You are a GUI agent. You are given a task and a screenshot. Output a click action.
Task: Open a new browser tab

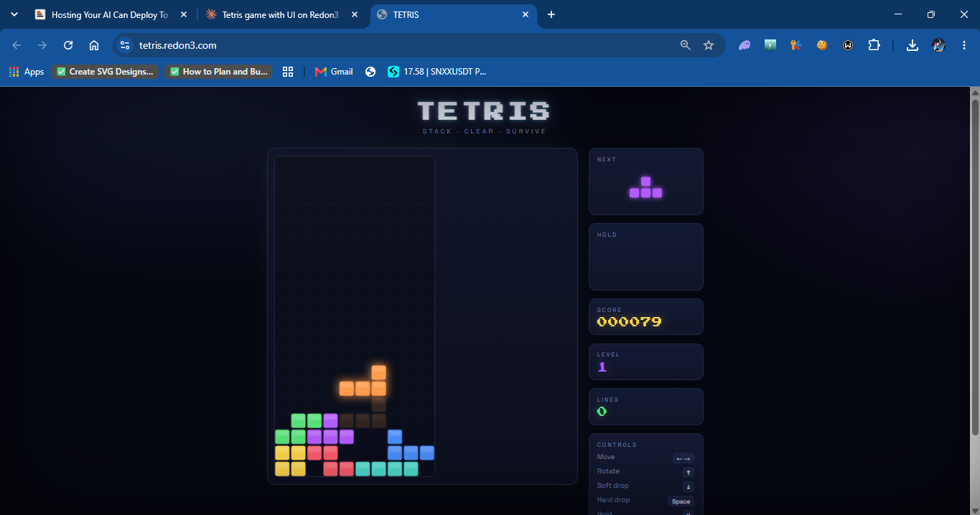551,14
